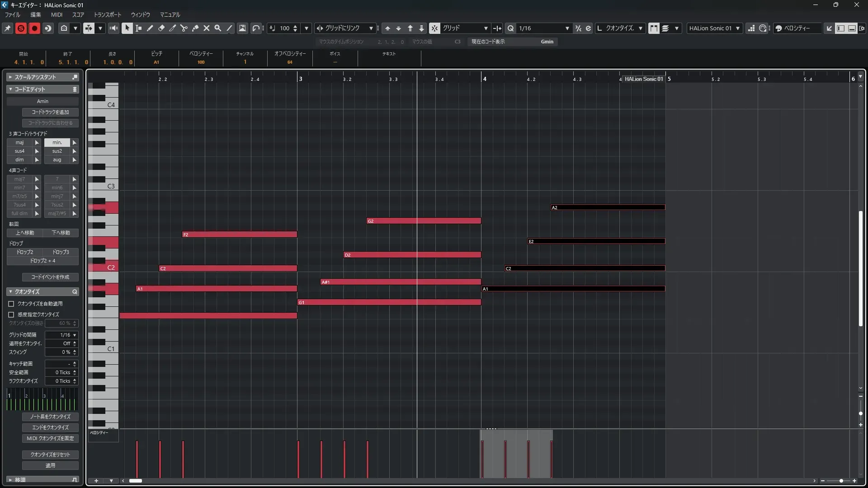Click the クオンタイズをリセット button
This screenshot has height=488, width=868.
pyautogui.click(x=50, y=455)
